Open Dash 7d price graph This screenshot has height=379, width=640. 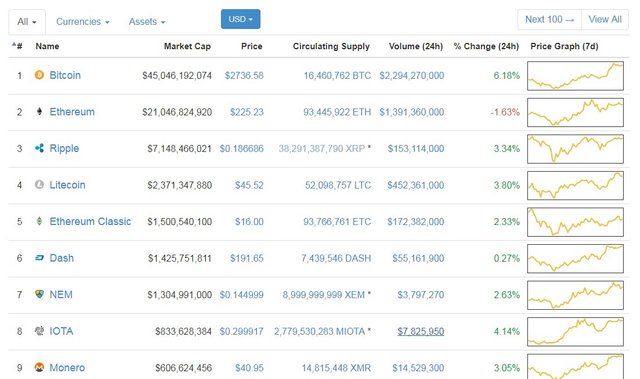click(x=575, y=258)
